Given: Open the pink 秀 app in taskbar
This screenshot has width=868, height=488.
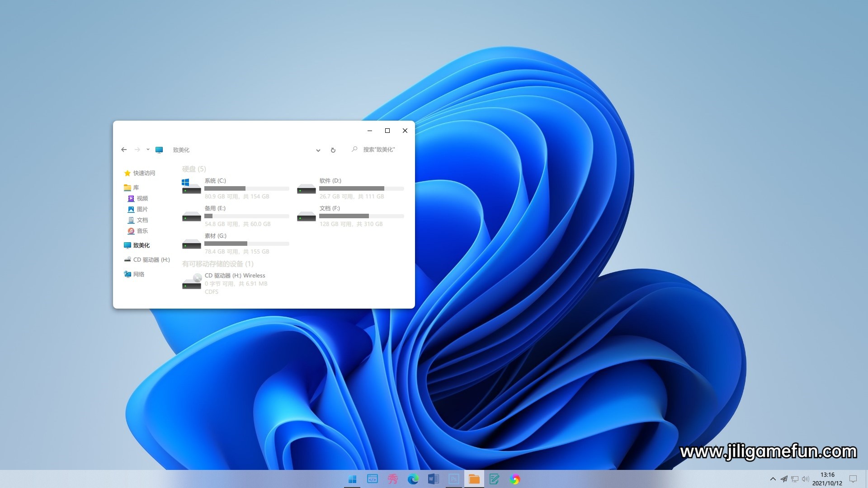Looking at the screenshot, I should pyautogui.click(x=393, y=479).
